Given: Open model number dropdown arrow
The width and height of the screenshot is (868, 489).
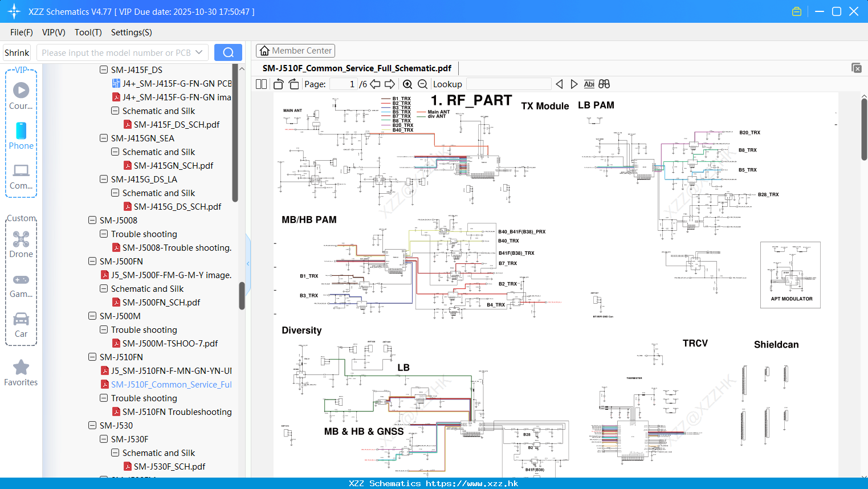Looking at the screenshot, I should click(x=199, y=52).
